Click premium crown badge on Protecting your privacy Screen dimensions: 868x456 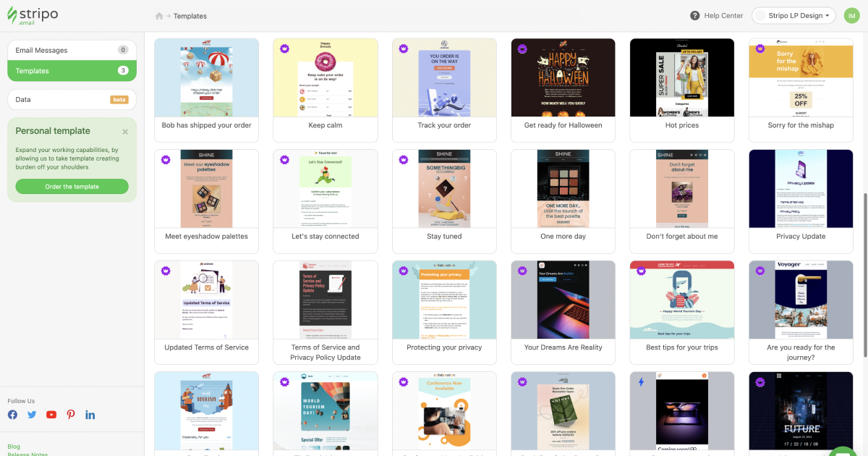coord(403,271)
